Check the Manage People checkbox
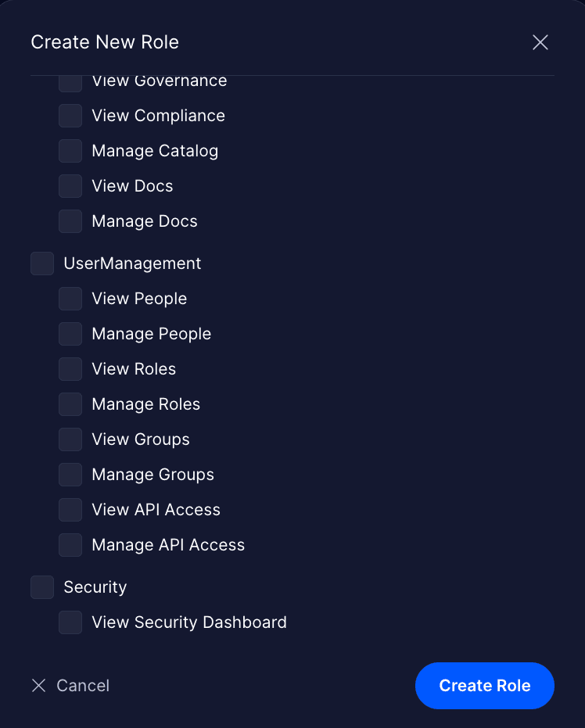Image resolution: width=585 pixels, height=728 pixels. pos(70,333)
